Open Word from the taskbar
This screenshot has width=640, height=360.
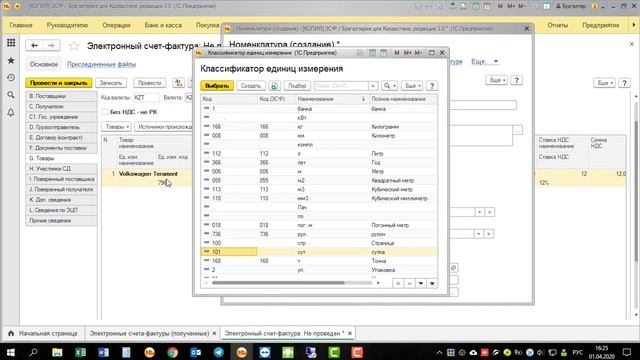(103, 352)
